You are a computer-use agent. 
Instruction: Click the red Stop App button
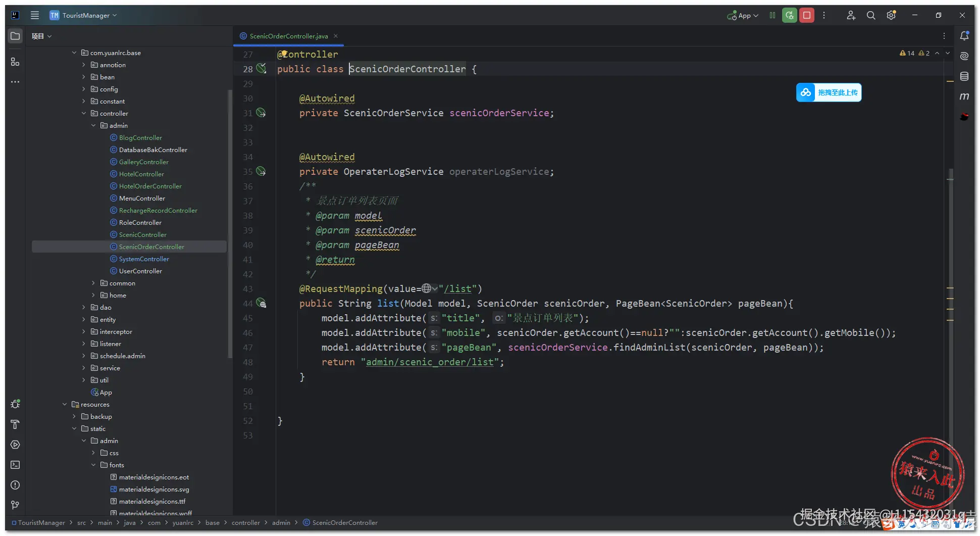807,15
